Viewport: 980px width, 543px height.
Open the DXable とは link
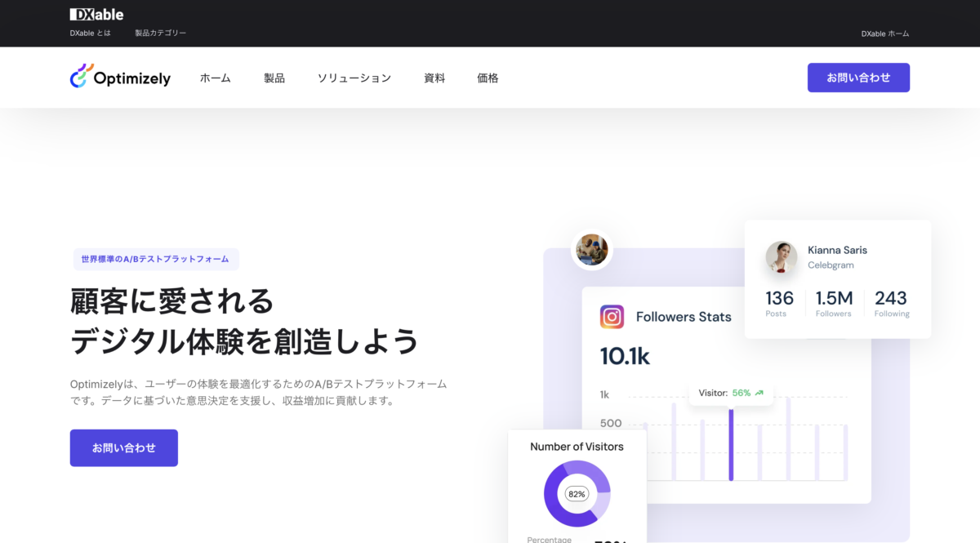click(90, 33)
